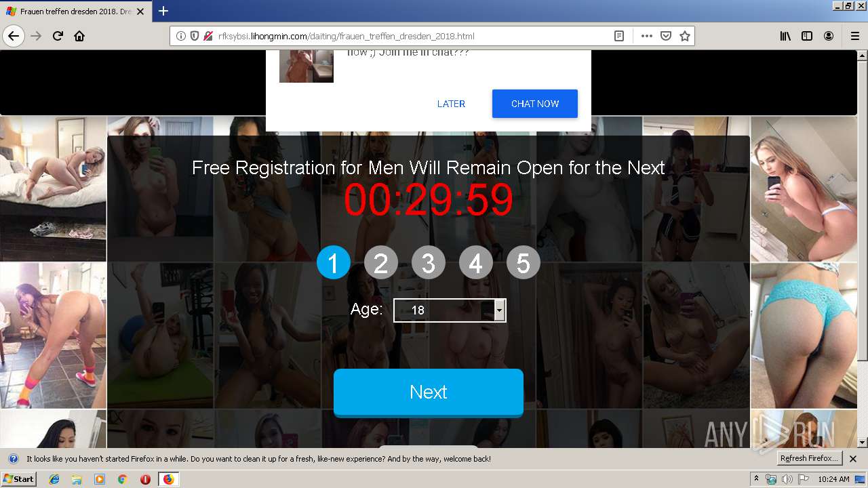
Task: Open Windows Explorer folder from taskbar
Action: pos(77,479)
